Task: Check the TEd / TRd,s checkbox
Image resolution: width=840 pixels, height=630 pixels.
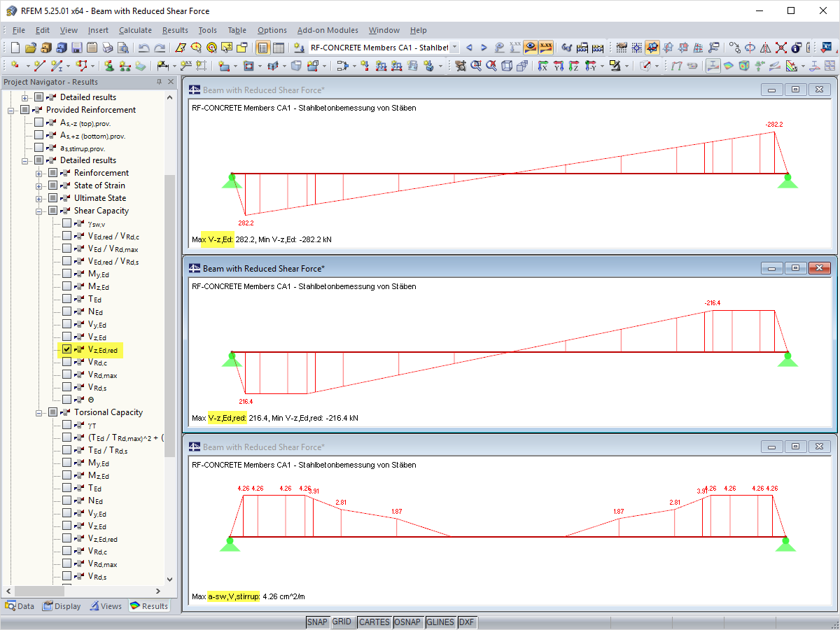Action: pos(66,450)
